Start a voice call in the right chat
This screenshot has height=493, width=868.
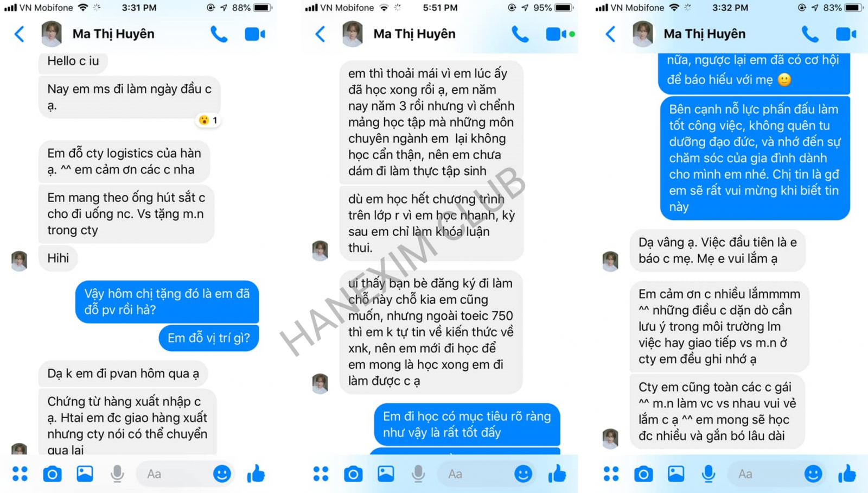tap(810, 34)
